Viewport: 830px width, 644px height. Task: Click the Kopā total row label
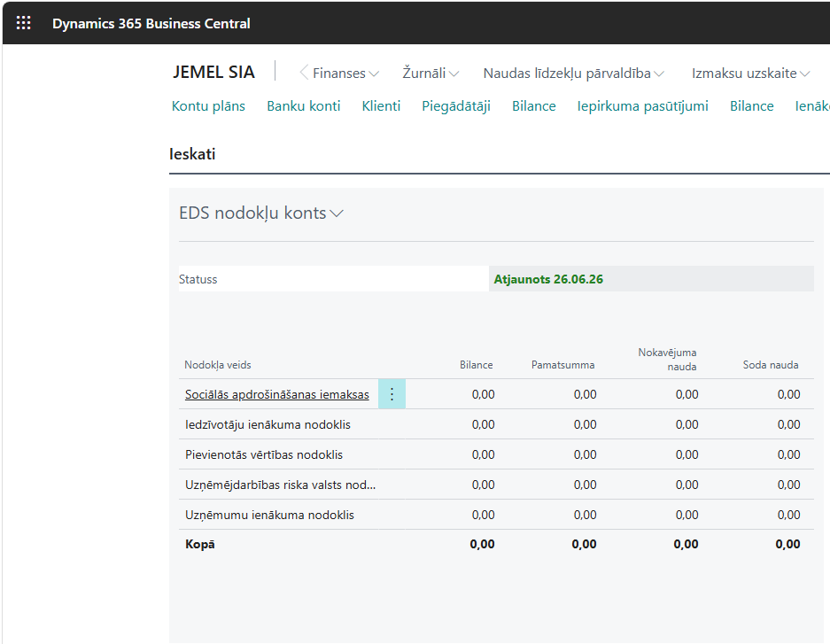click(x=199, y=544)
